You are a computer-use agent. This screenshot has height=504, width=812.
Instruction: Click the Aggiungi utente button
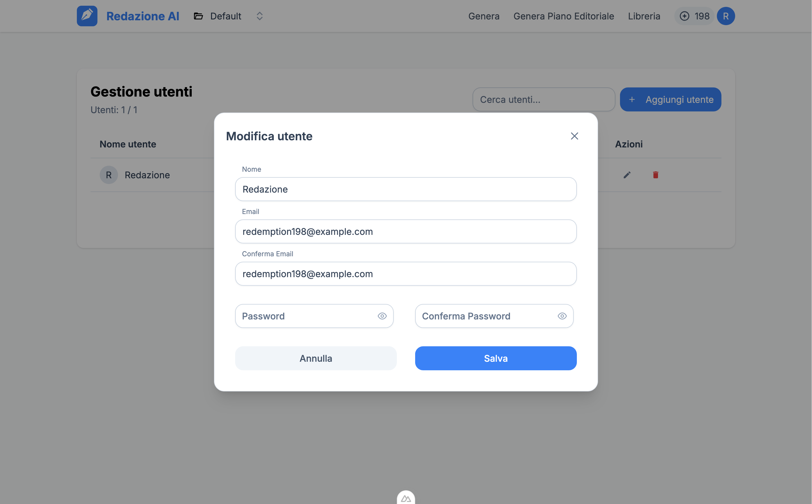point(670,99)
